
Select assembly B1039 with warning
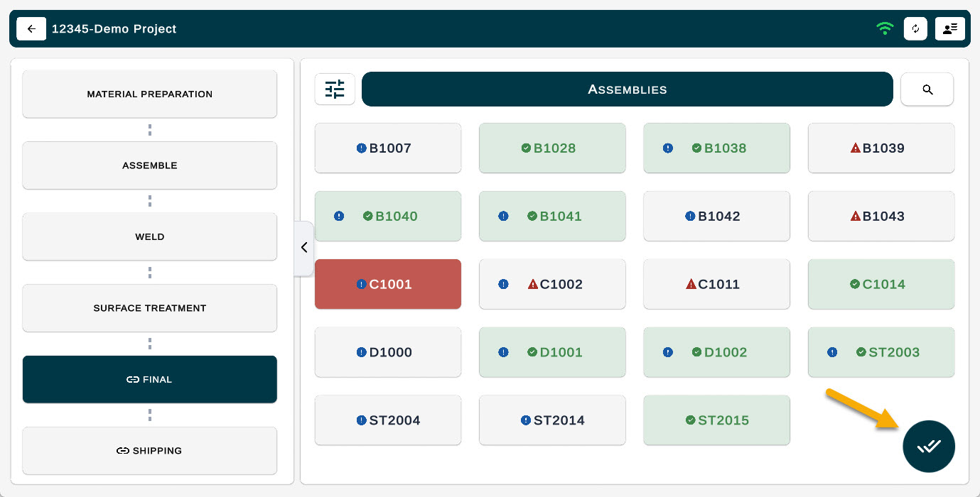[881, 148]
